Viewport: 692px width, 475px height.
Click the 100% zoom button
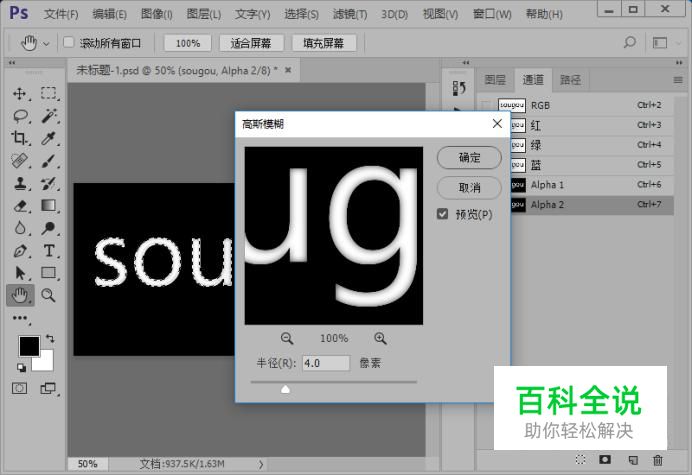[x=188, y=43]
